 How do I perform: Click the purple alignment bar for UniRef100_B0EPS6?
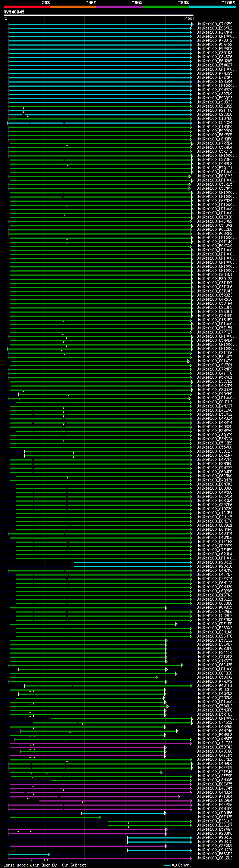100,805
